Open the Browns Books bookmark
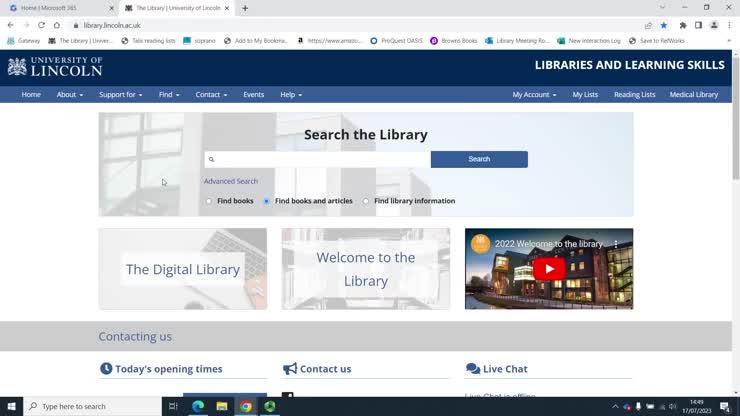Viewport: 740px width, 416px height. (454, 41)
